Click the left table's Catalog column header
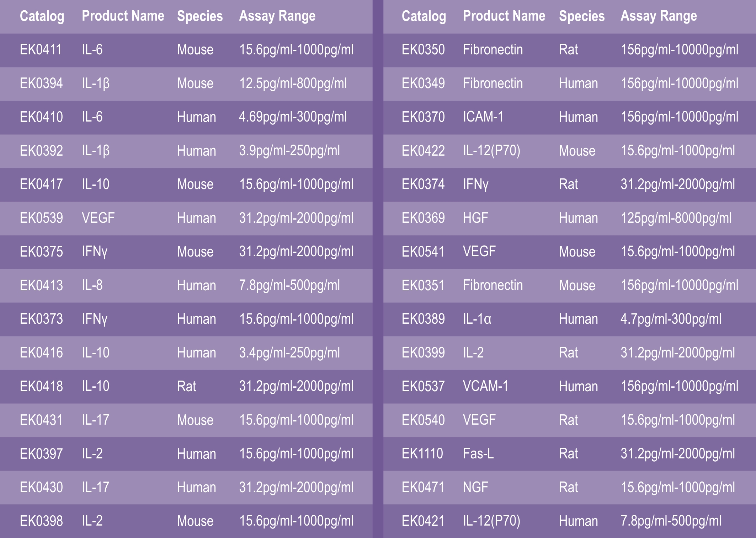Viewport: 756px width, 538px height. click(x=42, y=16)
